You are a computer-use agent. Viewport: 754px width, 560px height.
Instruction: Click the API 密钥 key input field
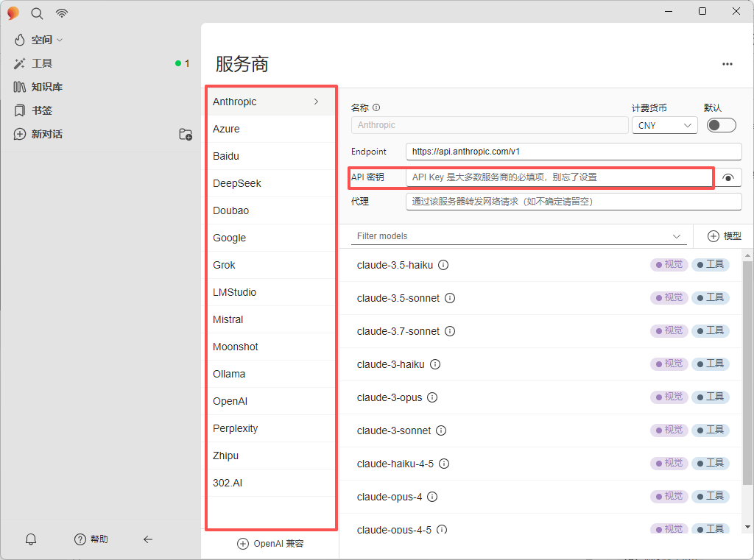click(560, 177)
